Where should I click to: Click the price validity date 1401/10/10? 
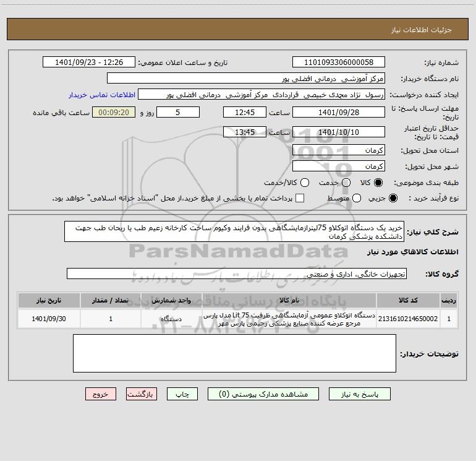click(x=339, y=132)
